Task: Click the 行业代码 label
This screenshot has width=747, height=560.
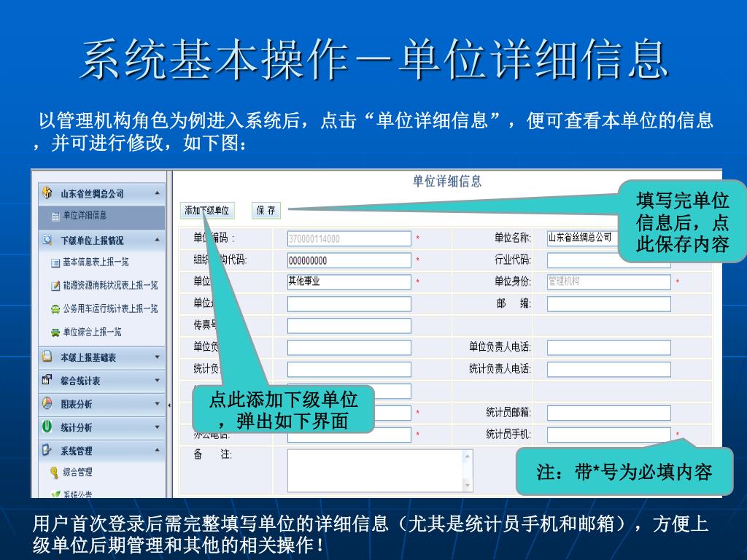Action: (x=513, y=260)
